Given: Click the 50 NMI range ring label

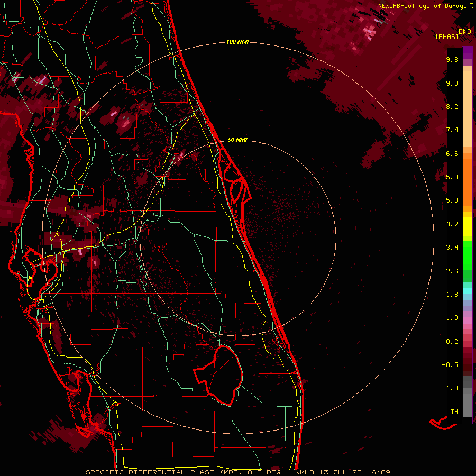Looking at the screenshot, I should pyautogui.click(x=237, y=140).
